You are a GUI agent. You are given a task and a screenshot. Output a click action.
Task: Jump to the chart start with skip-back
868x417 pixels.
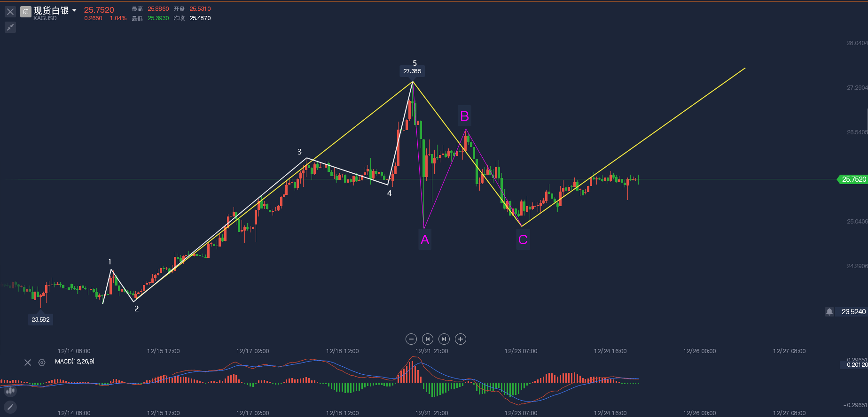pos(428,339)
